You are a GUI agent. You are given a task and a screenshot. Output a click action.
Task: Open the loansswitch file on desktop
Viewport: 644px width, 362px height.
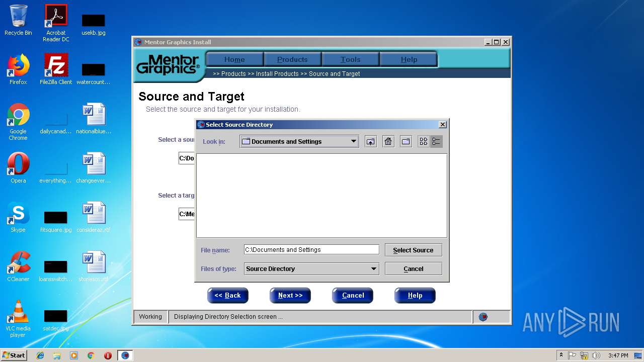click(56, 270)
